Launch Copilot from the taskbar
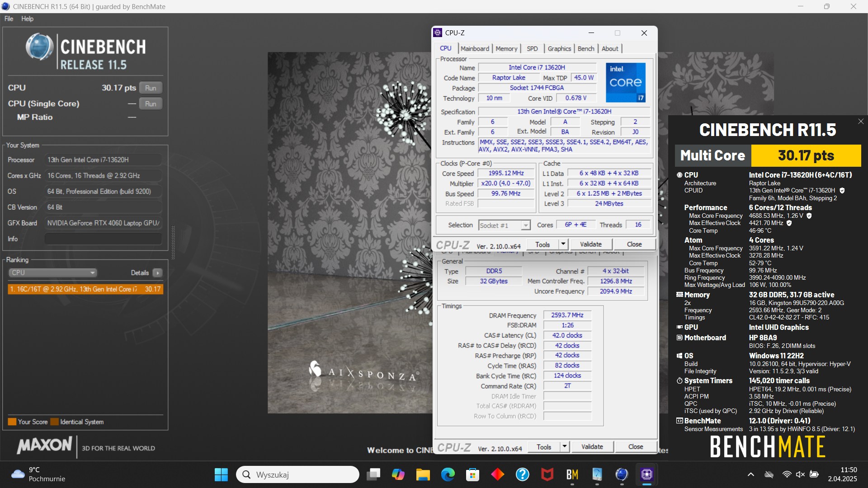The height and width of the screenshot is (488, 868). (398, 474)
